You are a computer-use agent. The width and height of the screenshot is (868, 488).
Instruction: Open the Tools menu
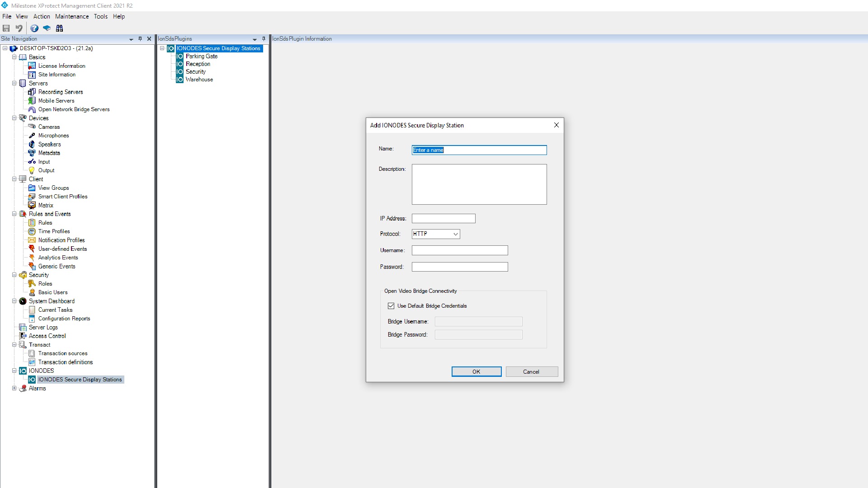point(101,17)
